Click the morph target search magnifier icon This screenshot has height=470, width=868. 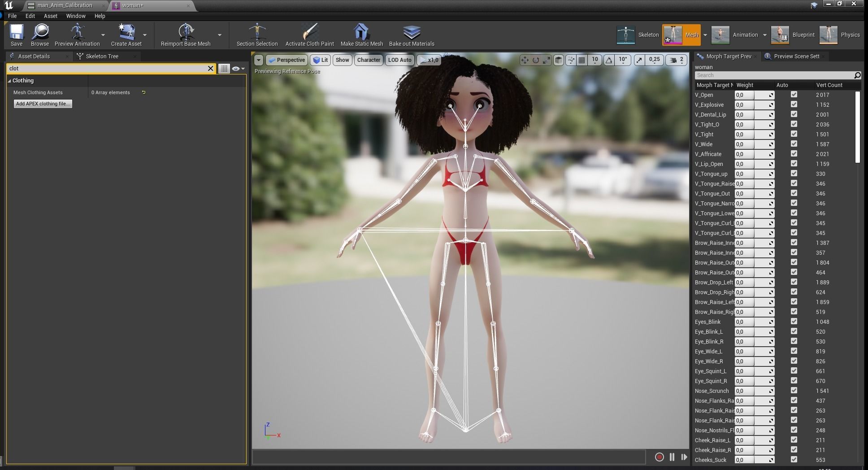[x=857, y=75]
